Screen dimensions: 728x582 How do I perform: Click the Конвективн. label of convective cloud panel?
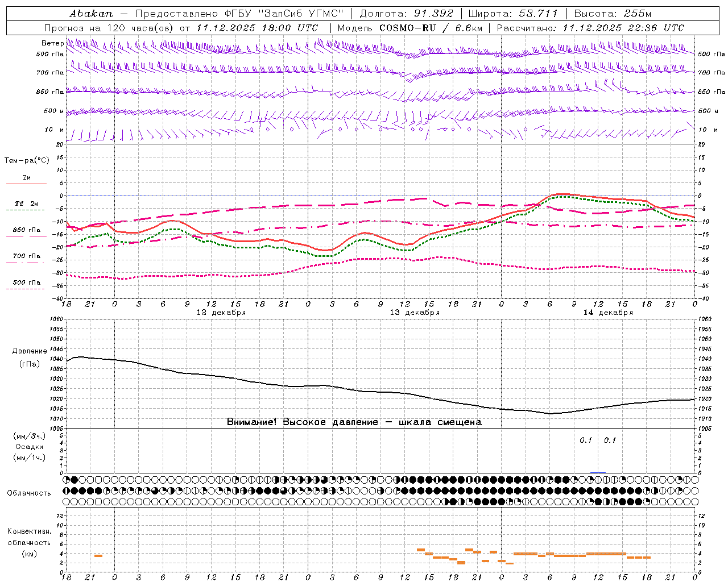(x=30, y=531)
